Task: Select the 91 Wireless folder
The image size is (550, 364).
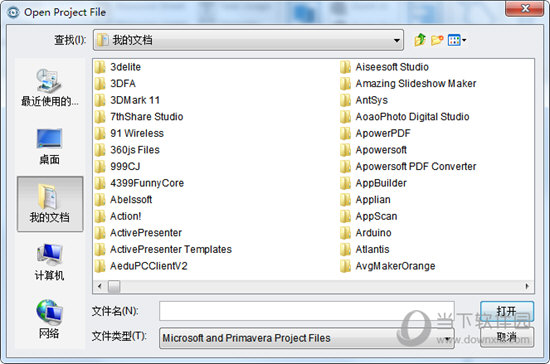Action: 129,133
